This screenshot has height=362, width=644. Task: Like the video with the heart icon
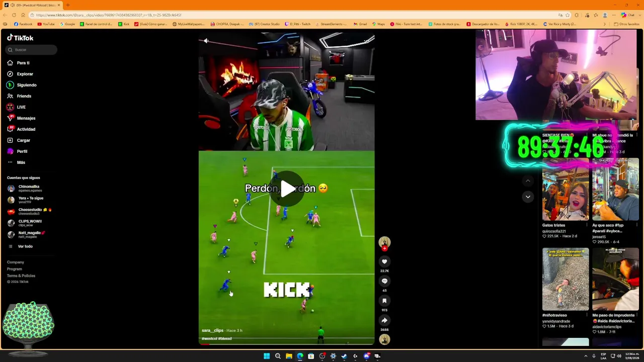[x=384, y=261]
